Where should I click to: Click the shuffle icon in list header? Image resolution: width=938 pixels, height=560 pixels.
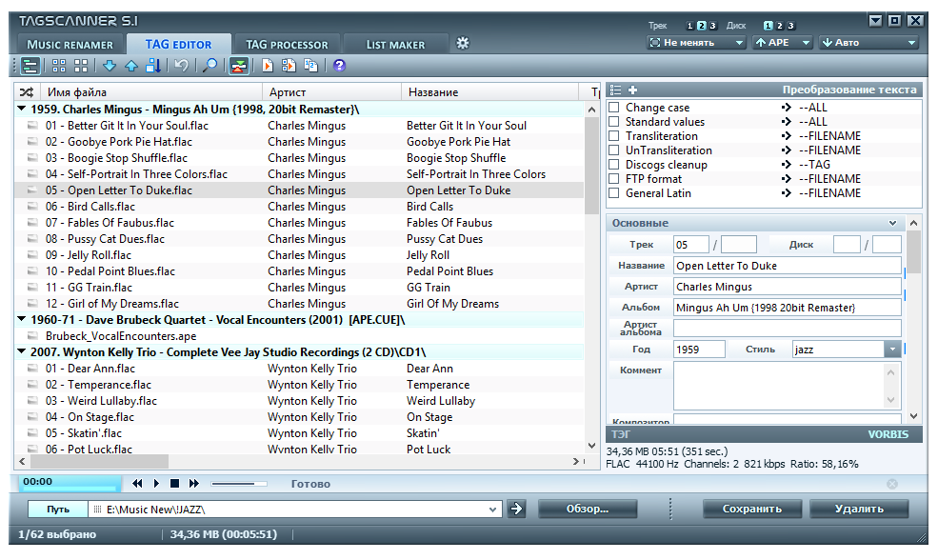coord(27,92)
